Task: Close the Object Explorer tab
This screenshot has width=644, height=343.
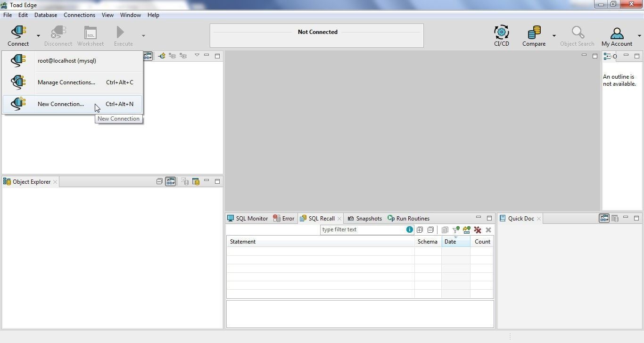Action: [x=55, y=182]
